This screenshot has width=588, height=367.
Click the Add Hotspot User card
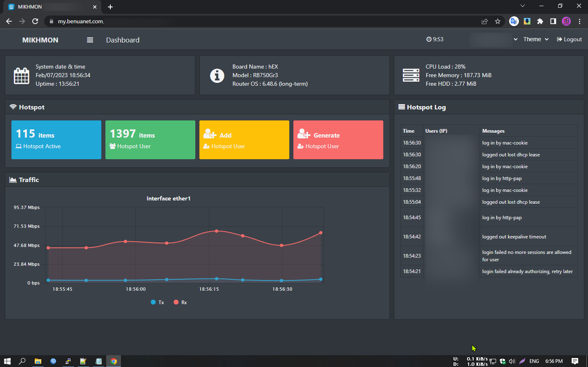click(244, 140)
